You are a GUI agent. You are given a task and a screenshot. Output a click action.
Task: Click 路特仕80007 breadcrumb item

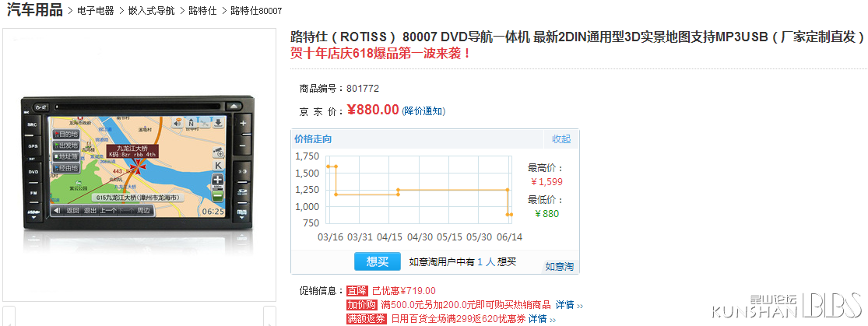click(x=256, y=11)
